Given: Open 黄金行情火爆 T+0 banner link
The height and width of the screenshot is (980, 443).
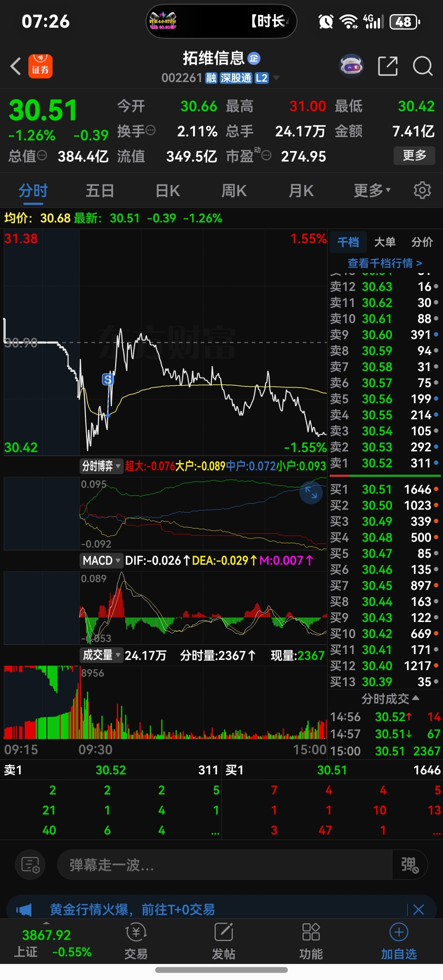Looking at the screenshot, I should 132,910.
